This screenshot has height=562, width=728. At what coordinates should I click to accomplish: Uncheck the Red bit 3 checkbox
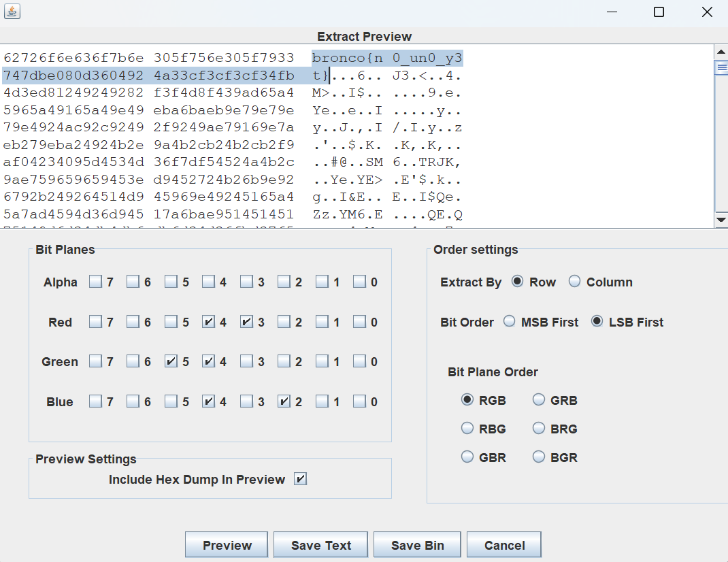coord(246,321)
